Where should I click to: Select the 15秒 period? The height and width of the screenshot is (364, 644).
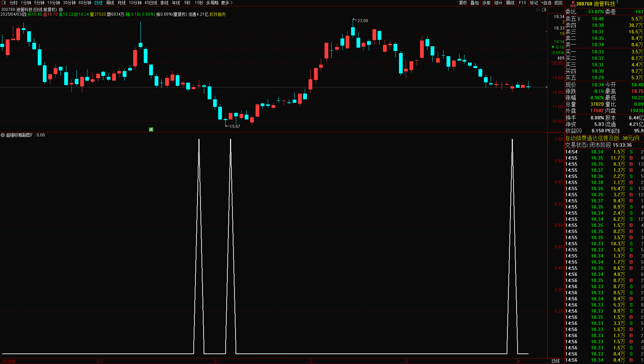click(199, 3)
